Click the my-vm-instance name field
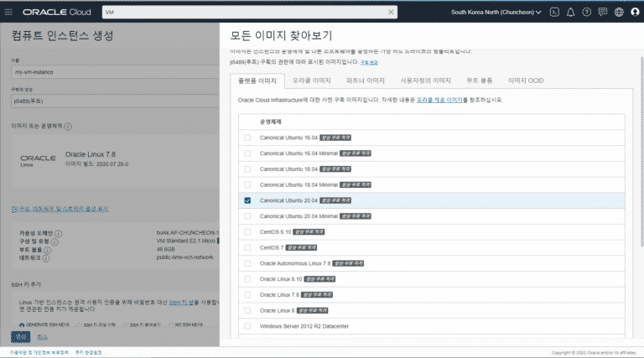This screenshot has height=358, width=644. click(x=115, y=72)
